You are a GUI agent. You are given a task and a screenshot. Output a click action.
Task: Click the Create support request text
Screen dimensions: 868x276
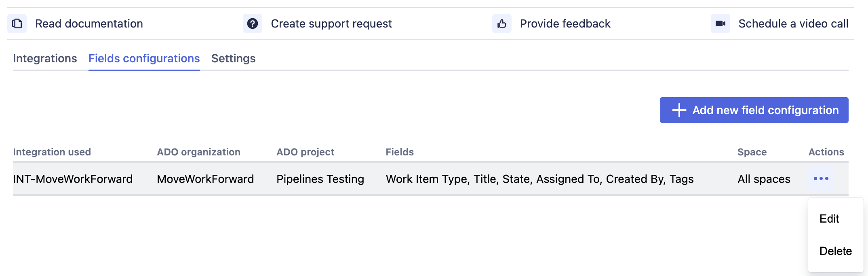[x=331, y=24]
